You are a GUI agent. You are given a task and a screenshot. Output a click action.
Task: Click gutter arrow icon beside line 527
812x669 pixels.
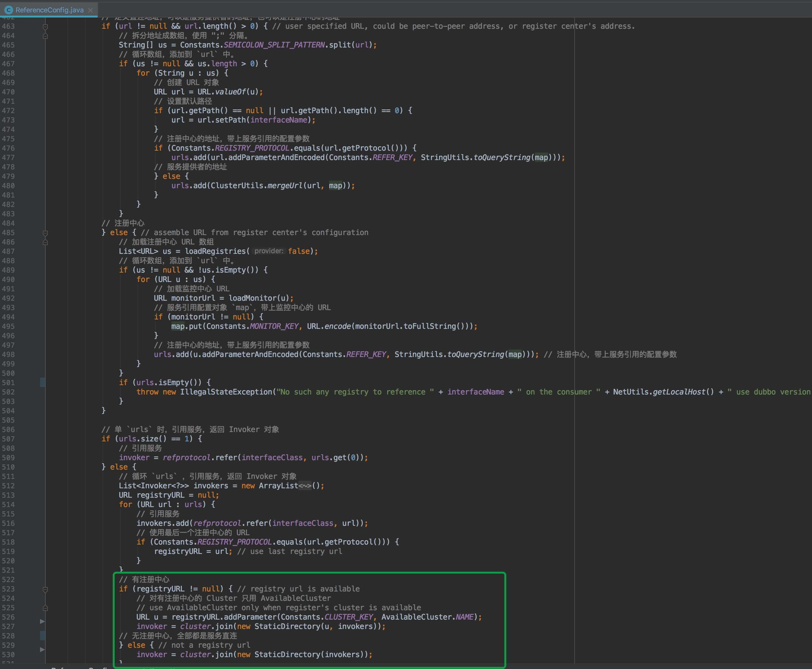[43, 621]
